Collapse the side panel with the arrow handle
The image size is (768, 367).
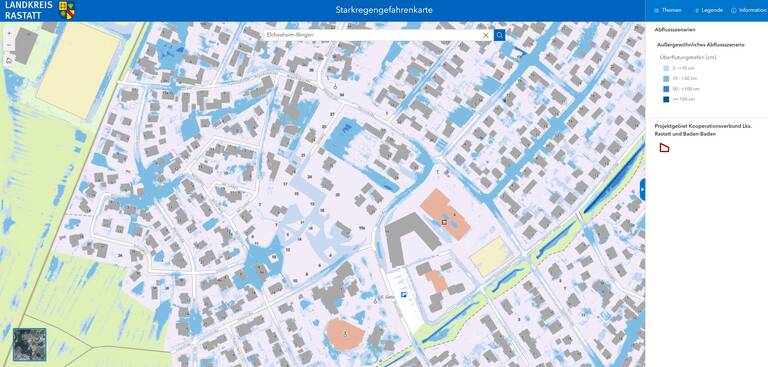[643, 189]
